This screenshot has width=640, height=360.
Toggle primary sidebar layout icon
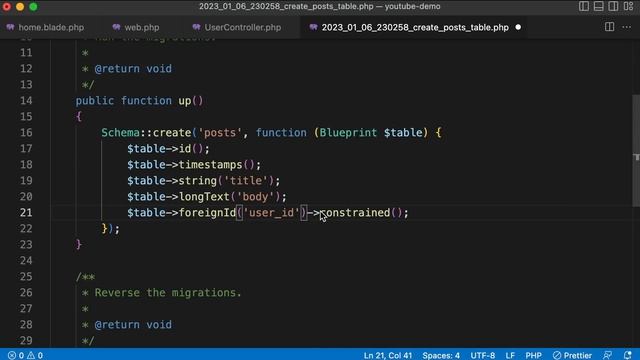click(x=584, y=6)
